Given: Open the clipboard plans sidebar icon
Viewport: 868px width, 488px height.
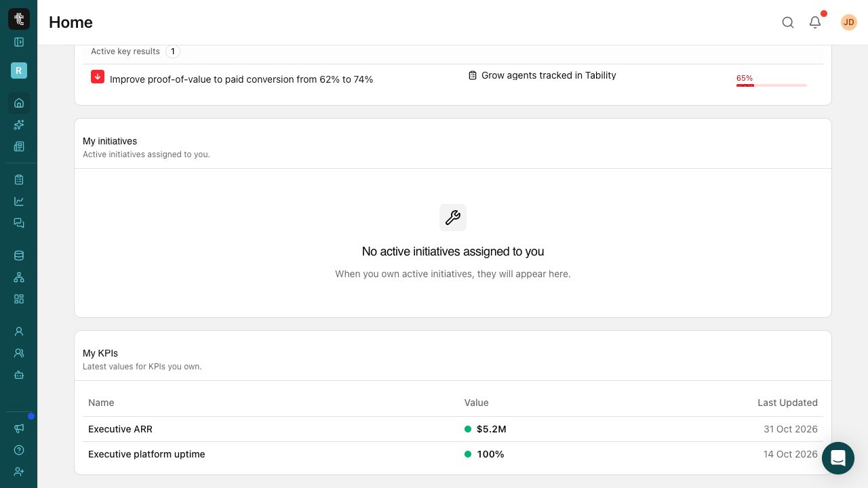Looking at the screenshot, I should [x=19, y=180].
